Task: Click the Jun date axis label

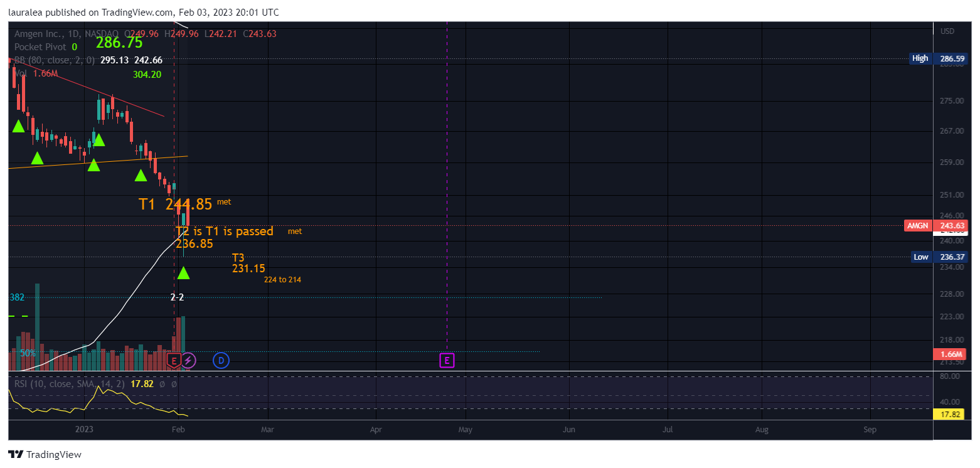Action: tap(569, 430)
